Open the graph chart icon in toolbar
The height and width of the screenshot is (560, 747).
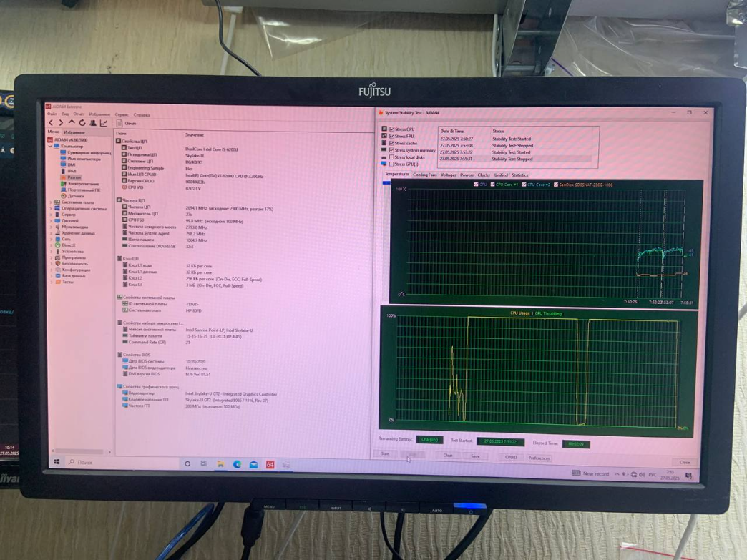click(x=104, y=123)
